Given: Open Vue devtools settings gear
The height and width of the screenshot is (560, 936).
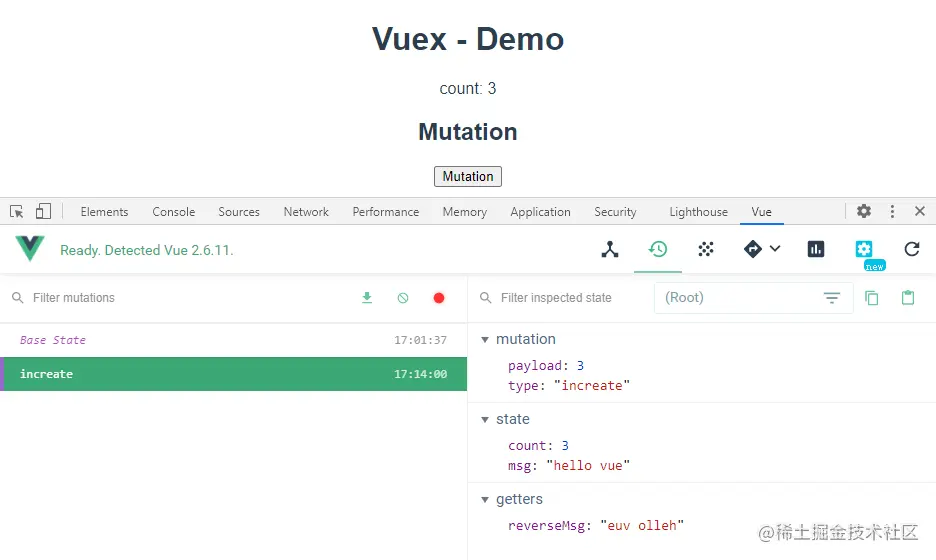Looking at the screenshot, I should click(x=864, y=250).
